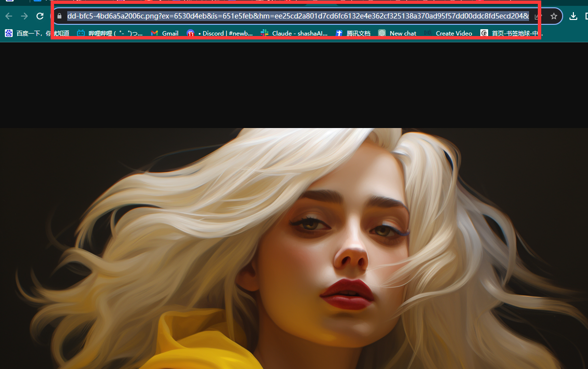Open the 腾讯文档 bookmark

click(x=353, y=33)
